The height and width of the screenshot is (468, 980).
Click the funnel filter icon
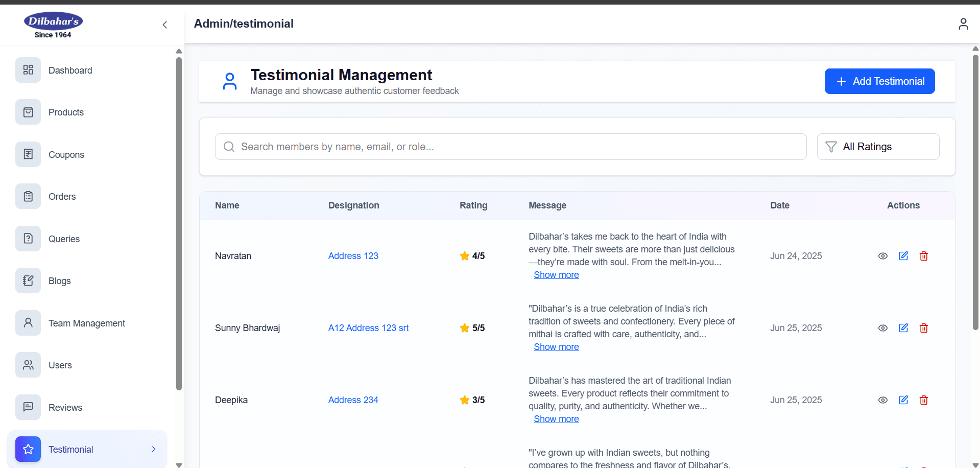[831, 147]
